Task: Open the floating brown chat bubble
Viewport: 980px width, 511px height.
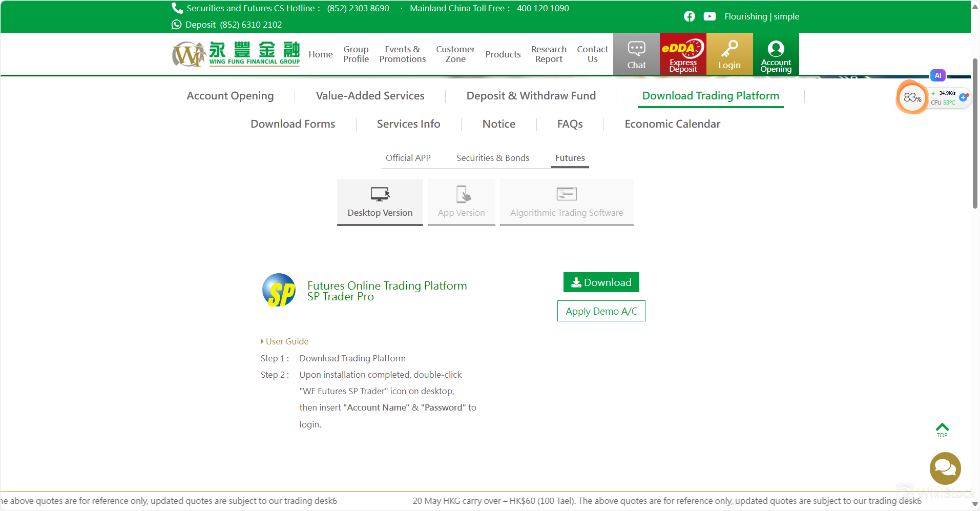Action: pyautogui.click(x=945, y=468)
